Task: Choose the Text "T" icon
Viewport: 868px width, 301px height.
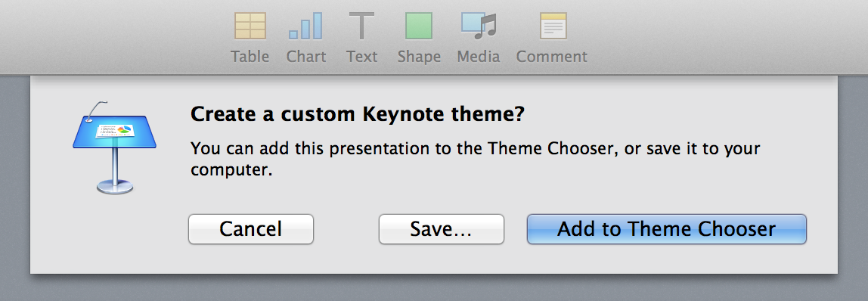Action: tap(361, 26)
